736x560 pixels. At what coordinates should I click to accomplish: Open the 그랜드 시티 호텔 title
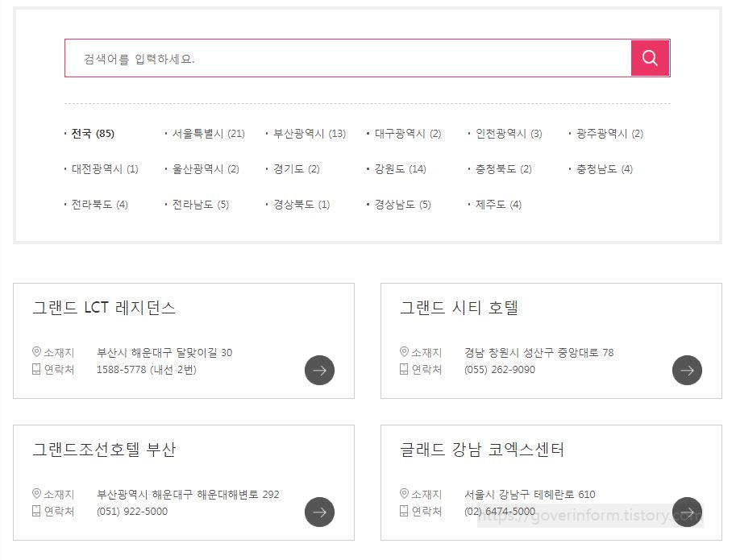click(x=459, y=308)
